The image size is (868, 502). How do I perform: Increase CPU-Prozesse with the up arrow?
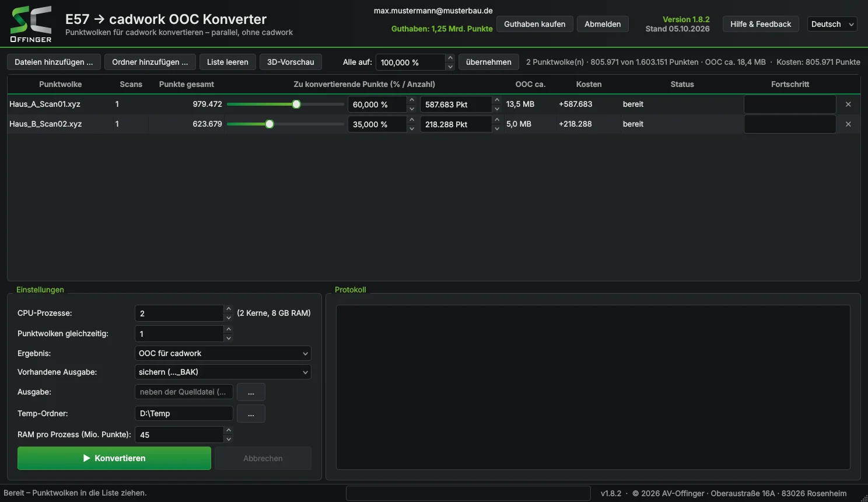(229, 309)
